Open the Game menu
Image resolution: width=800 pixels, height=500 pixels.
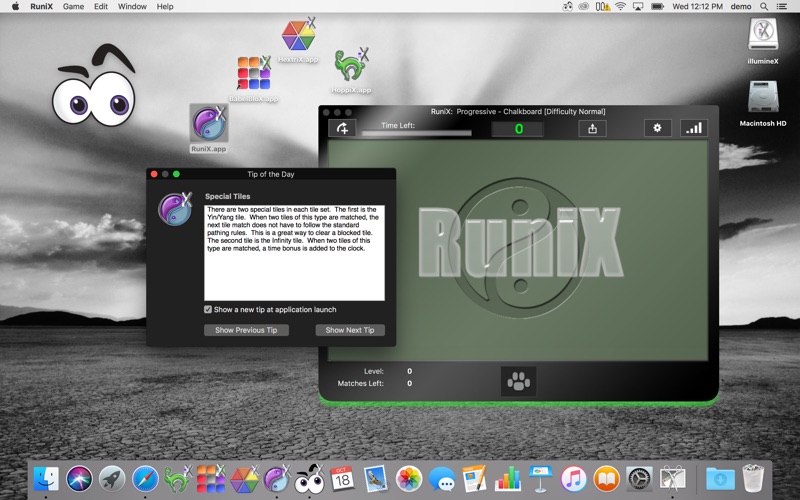[73, 6]
